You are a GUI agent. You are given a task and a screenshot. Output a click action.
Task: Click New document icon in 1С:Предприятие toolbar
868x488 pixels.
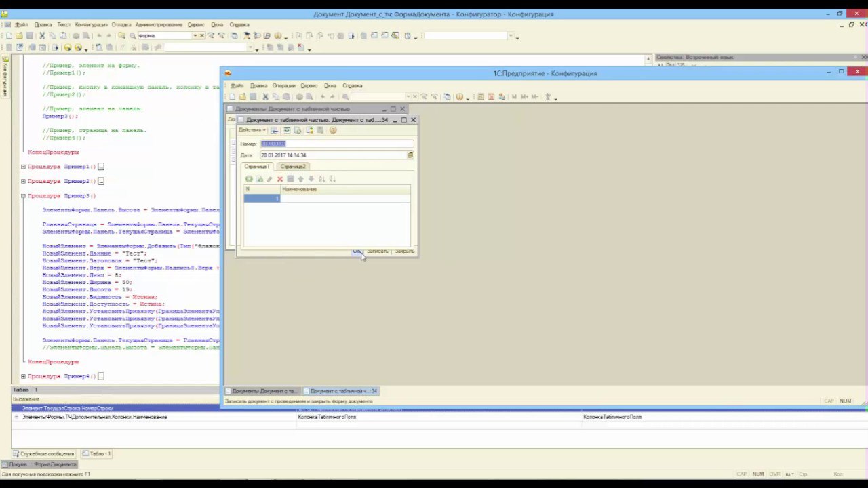(x=232, y=97)
